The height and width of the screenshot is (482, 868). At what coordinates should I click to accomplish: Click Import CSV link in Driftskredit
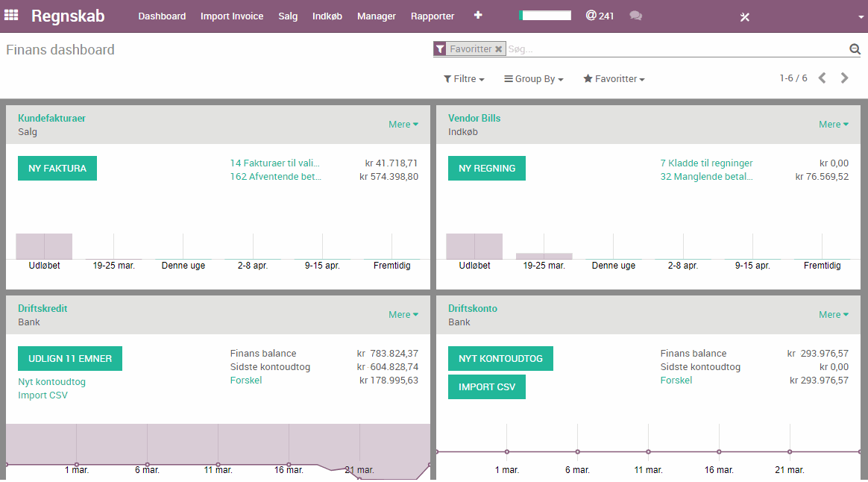[43, 395]
